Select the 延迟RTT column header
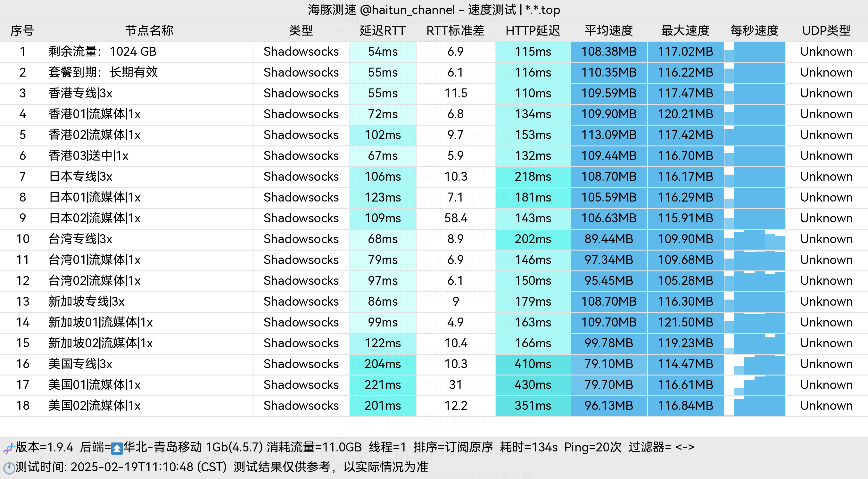This screenshot has height=479, width=868. pos(383,31)
